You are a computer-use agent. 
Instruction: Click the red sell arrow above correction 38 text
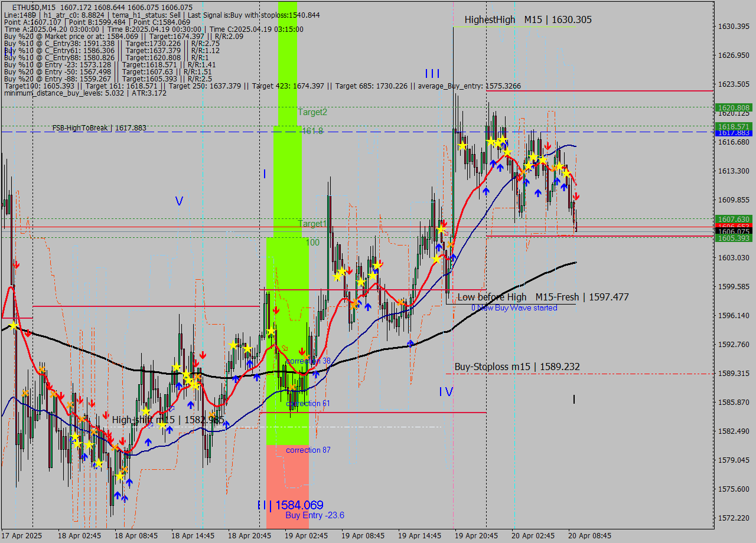pos(302,351)
